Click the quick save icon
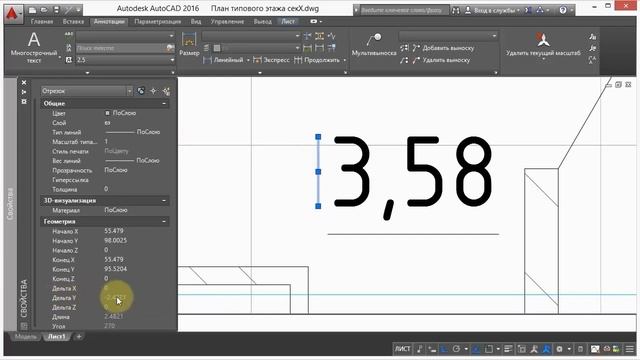Viewport: 640px width, 360px height. click(57, 10)
